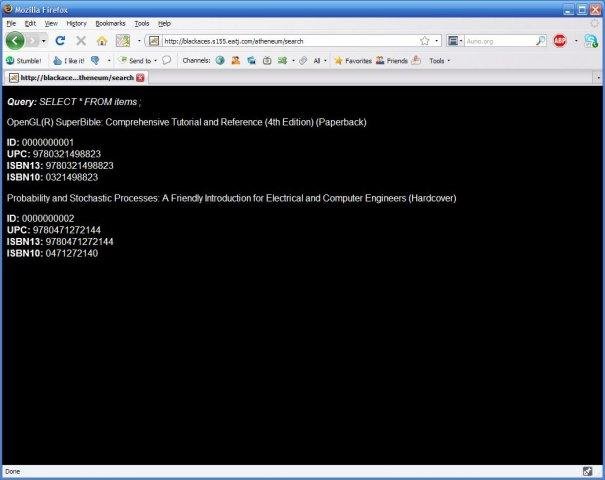Select the globe channel icon
Screen dimensions: 605x480
[x=220, y=60]
